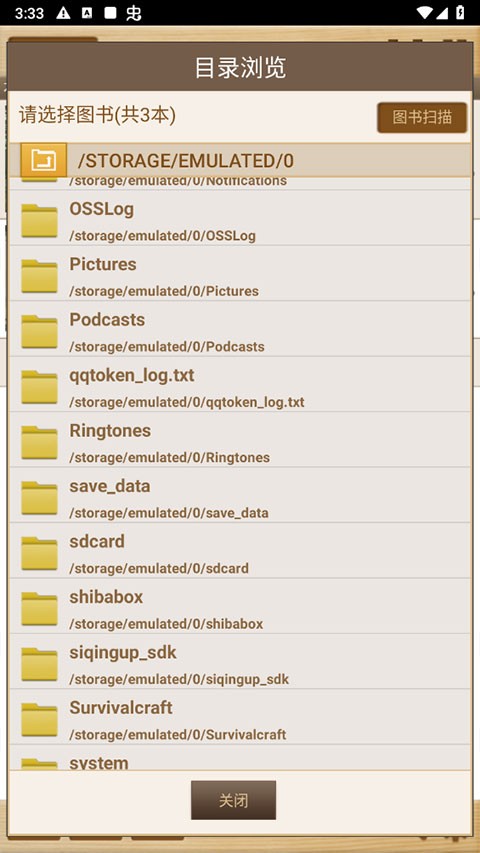
Task: Tap the /storage/emulated/0/Pictures path text
Action: click(x=164, y=291)
